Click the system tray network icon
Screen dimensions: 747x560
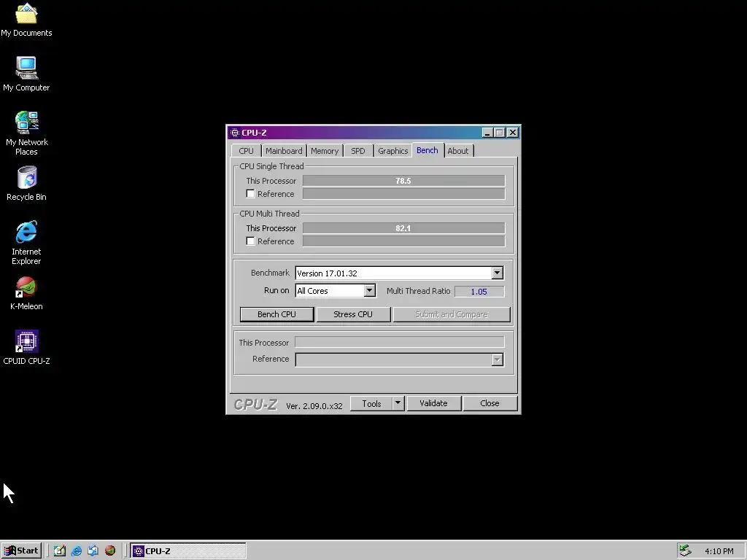point(685,551)
